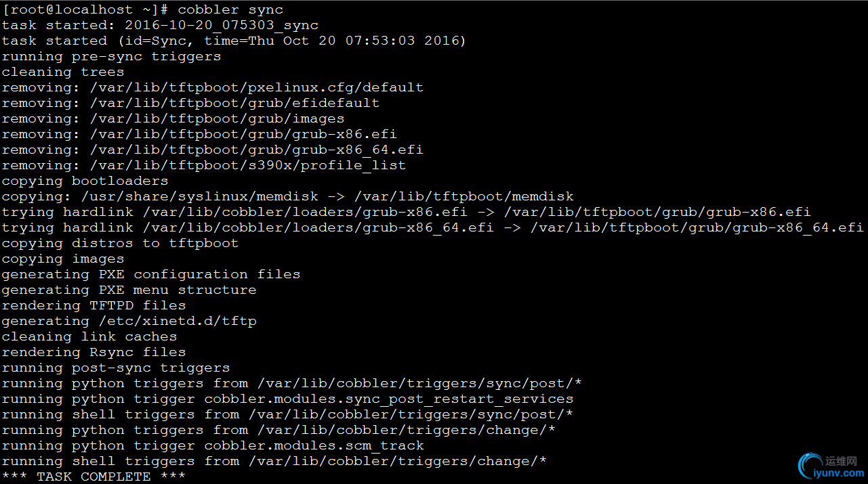Viewport: 868px width, 484px height.
Task: Click the running pre-sync triggers line
Action: (112, 56)
